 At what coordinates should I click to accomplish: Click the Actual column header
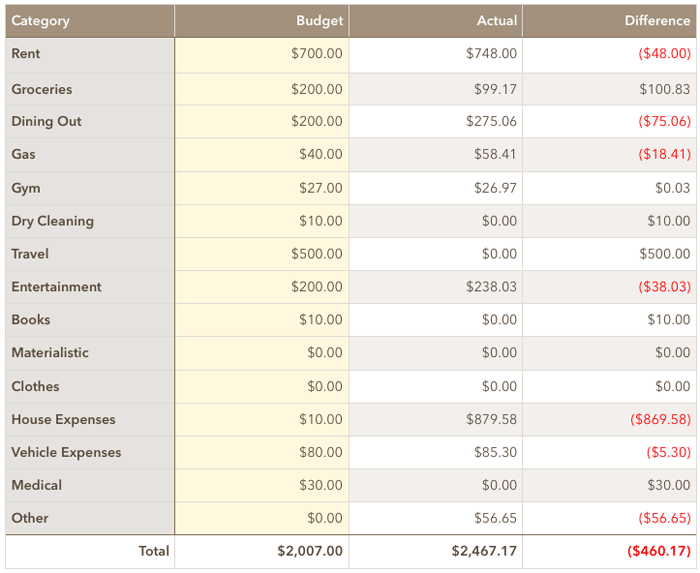coord(436,21)
